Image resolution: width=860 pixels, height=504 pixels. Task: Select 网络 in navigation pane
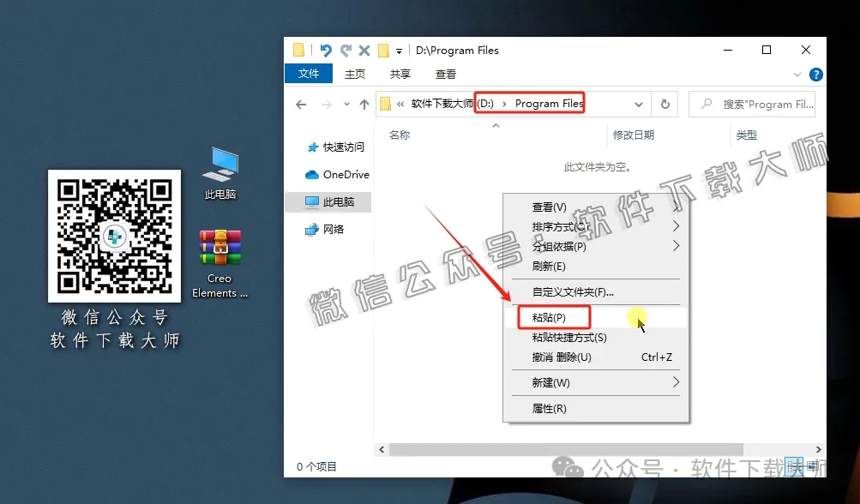(x=325, y=229)
